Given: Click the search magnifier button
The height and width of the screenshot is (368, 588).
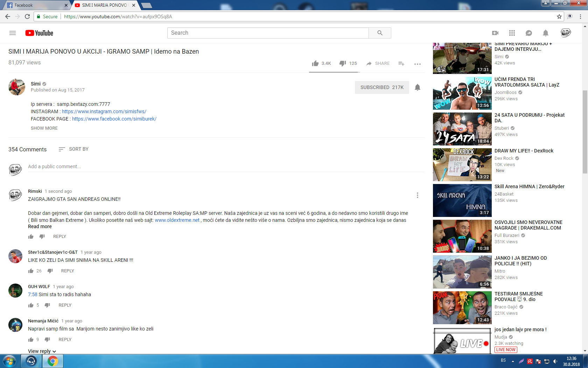Looking at the screenshot, I should point(380,33).
